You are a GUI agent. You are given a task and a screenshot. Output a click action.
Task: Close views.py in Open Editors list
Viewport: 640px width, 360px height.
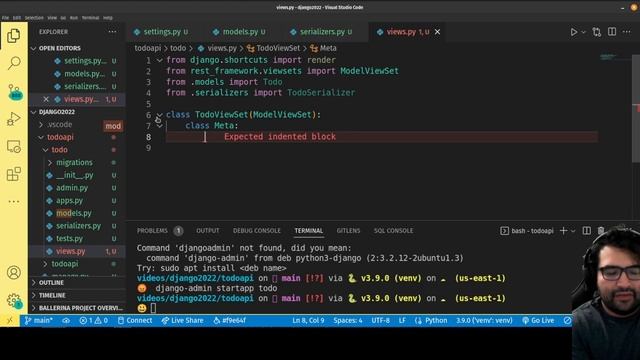46,99
